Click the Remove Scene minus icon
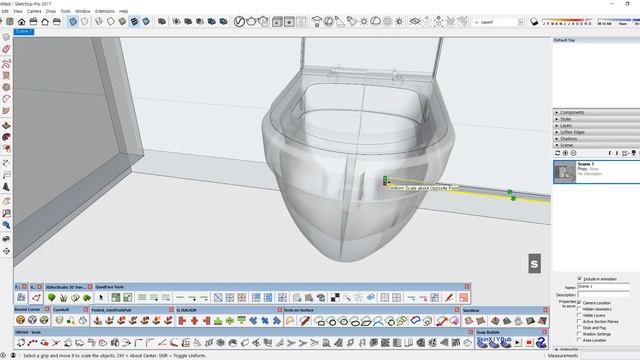This screenshot has height=360, width=640. pyautogui.click(x=573, y=153)
